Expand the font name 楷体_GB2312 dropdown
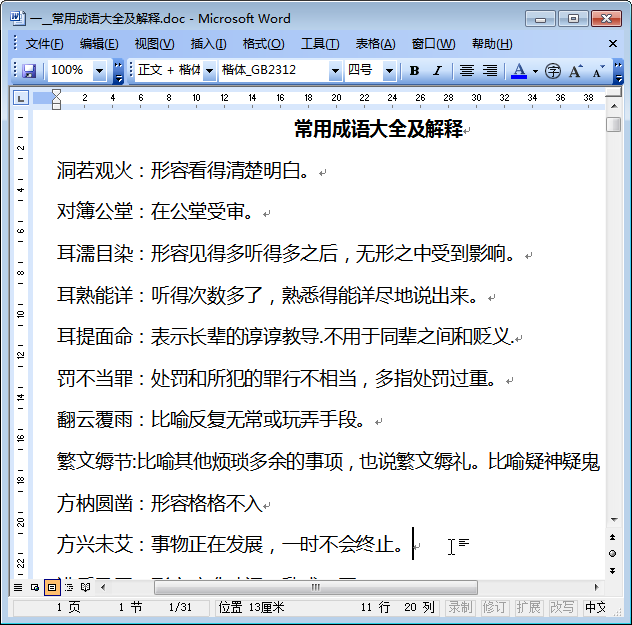Screen dimensions: 632x625 [x=335, y=71]
